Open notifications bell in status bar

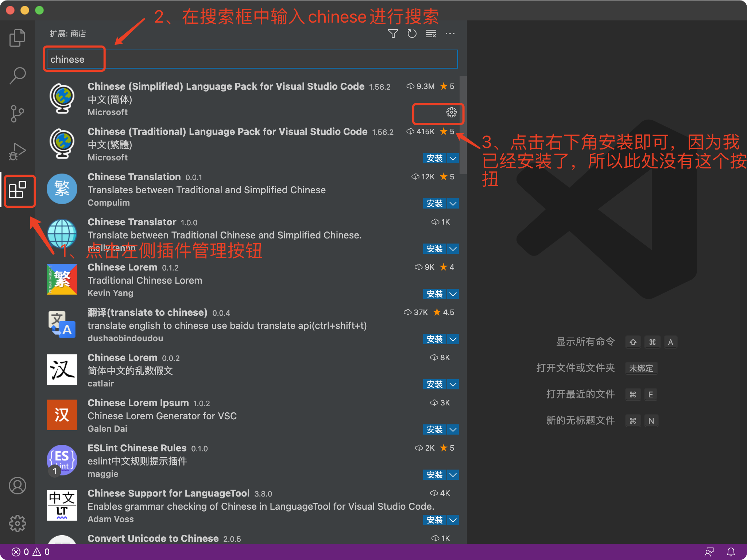pyautogui.click(x=732, y=552)
